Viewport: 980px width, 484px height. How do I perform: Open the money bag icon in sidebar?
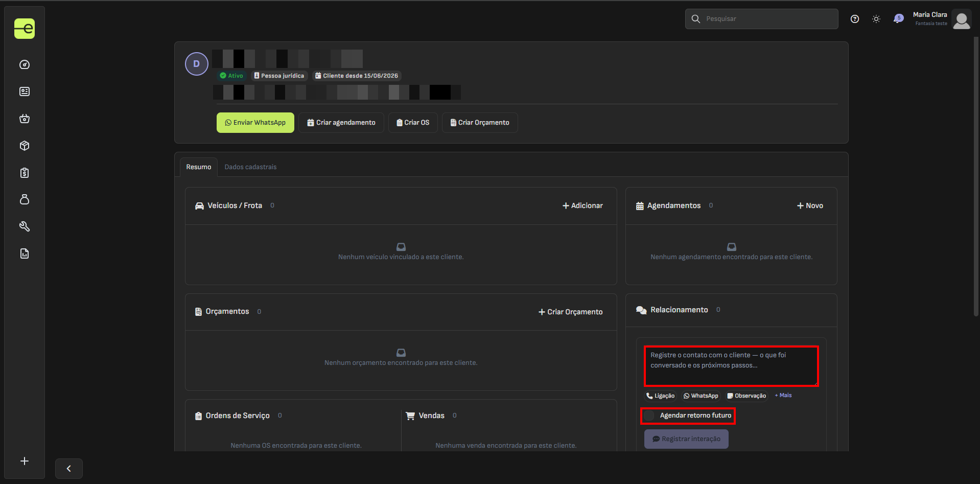(25, 199)
